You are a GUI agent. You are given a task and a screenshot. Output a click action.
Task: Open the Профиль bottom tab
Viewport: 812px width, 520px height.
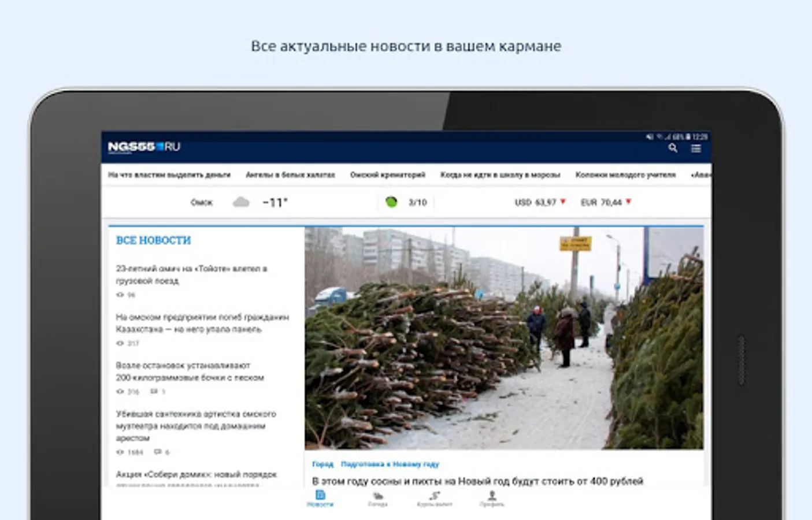click(492, 499)
